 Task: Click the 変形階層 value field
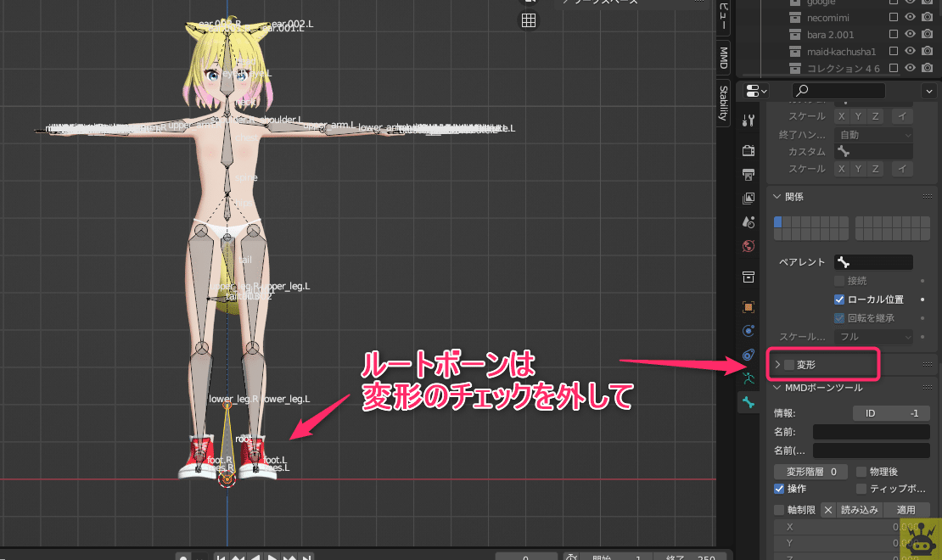[x=810, y=472]
